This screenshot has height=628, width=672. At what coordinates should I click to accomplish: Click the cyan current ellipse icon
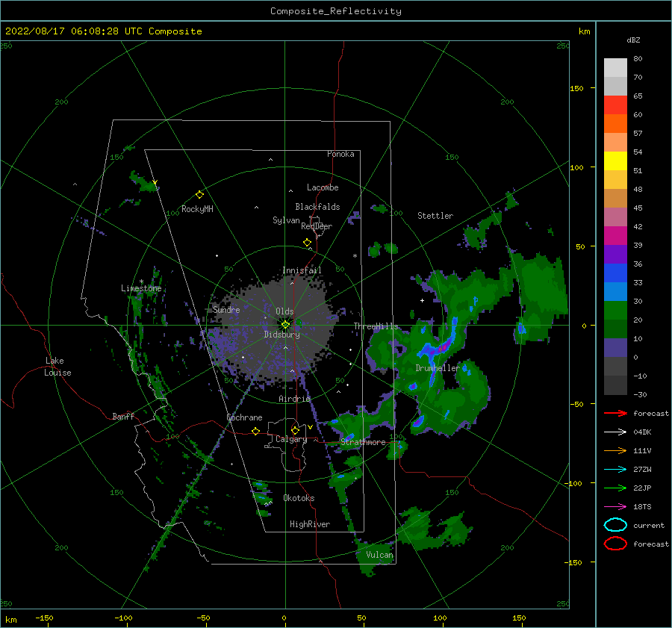[x=615, y=525]
